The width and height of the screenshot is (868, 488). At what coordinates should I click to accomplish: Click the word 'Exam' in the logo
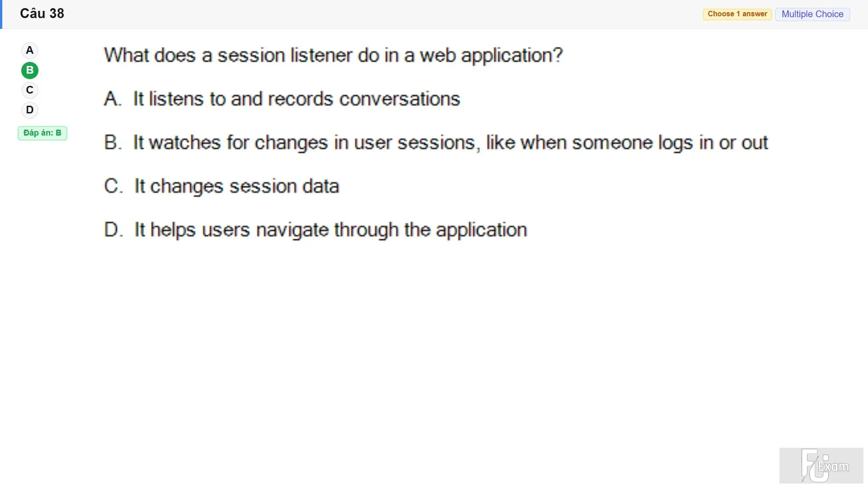[834, 467]
